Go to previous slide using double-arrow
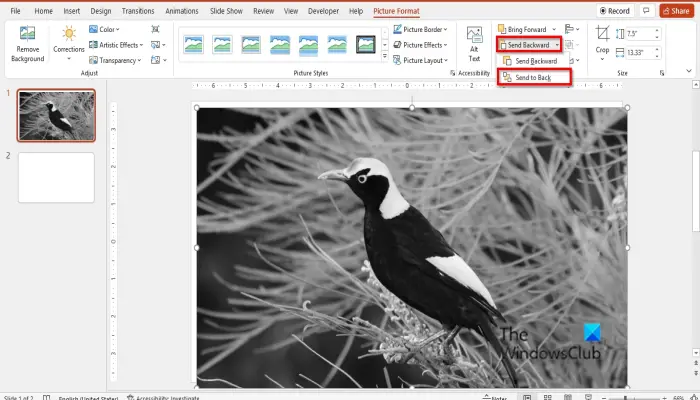 [696, 363]
